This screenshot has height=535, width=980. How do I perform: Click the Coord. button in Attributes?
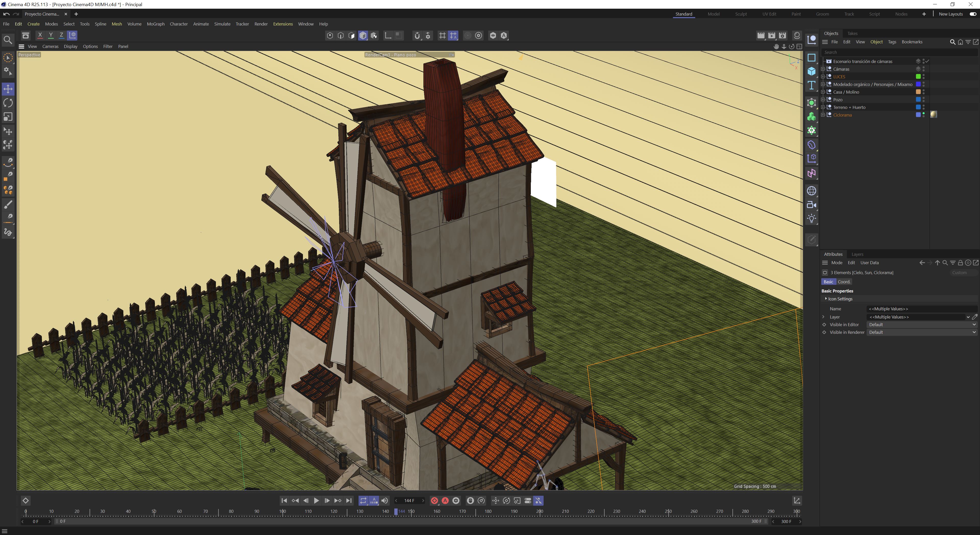[x=844, y=282]
